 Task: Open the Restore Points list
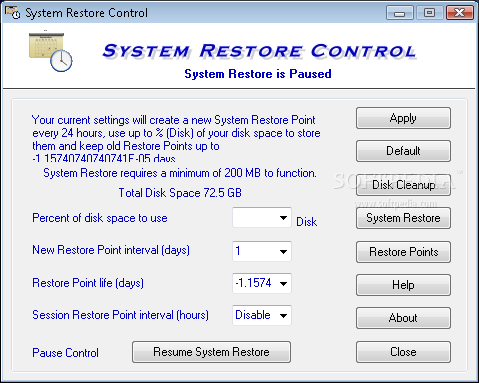[x=403, y=252]
